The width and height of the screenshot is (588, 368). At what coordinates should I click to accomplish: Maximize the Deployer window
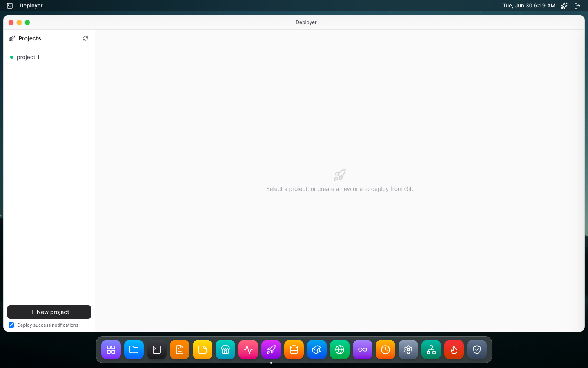coord(27,22)
